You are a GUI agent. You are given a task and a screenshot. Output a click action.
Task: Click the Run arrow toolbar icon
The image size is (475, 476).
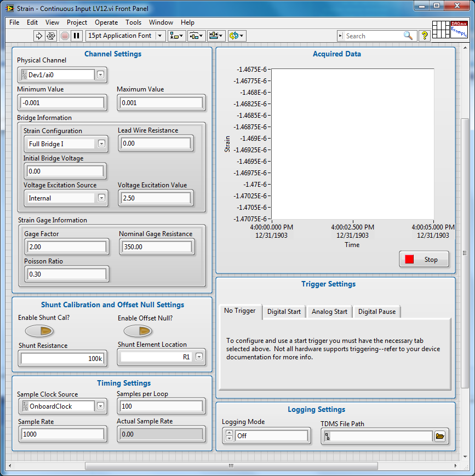(x=39, y=36)
